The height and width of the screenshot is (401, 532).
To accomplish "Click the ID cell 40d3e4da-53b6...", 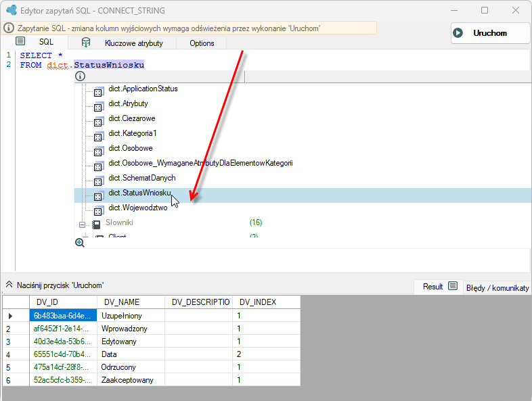I will (x=63, y=341).
